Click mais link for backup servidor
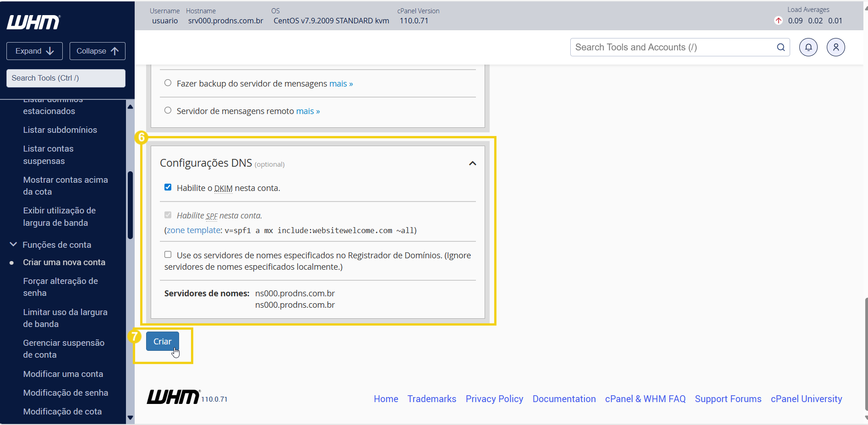Image resolution: width=868 pixels, height=425 pixels. [341, 84]
